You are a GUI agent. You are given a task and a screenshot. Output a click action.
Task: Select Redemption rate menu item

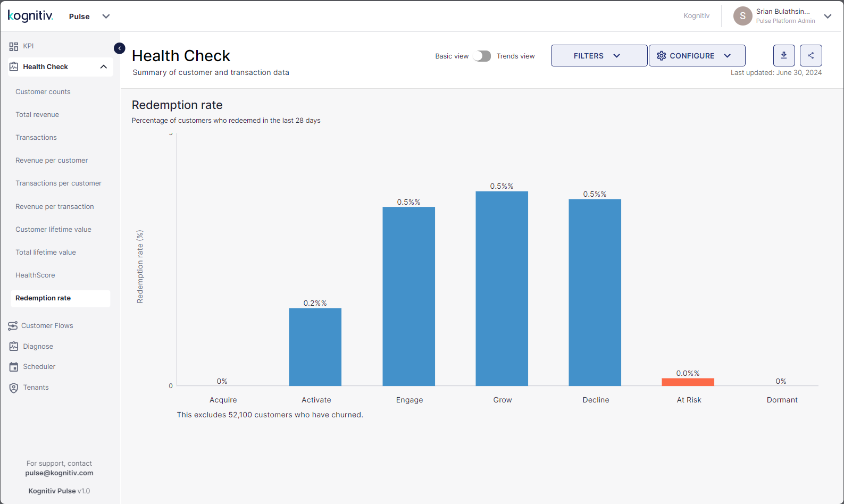click(x=60, y=298)
